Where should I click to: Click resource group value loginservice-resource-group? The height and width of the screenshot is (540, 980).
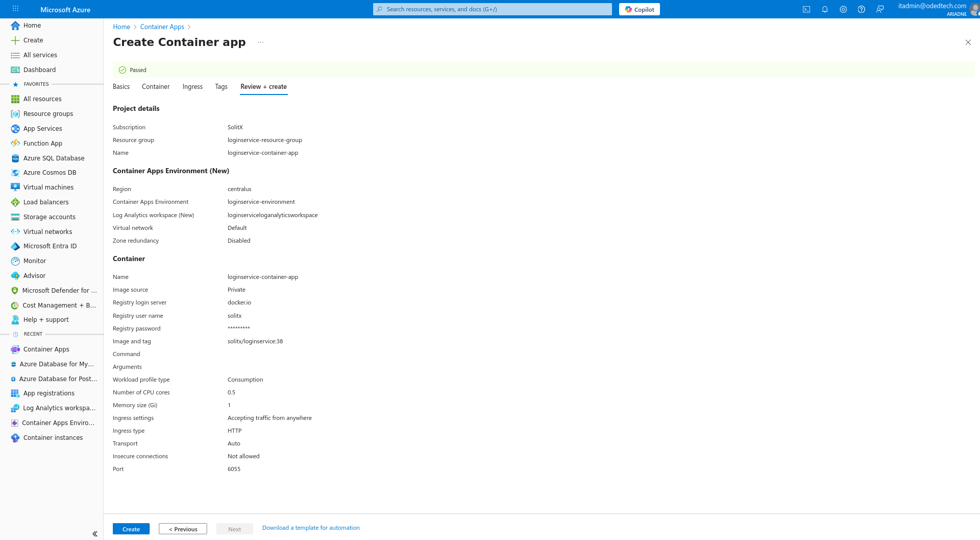click(x=265, y=140)
